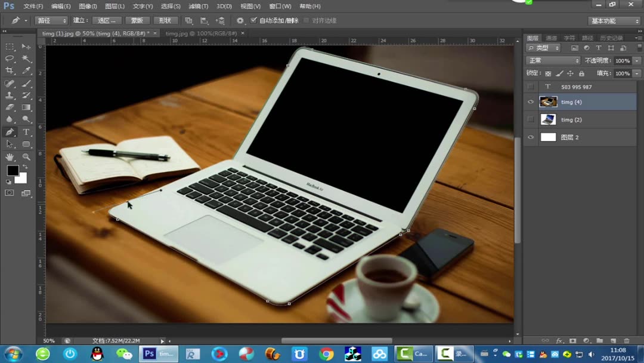This screenshot has width=644, height=363.
Task: Select the Rectangular Marquee tool
Action: coord(9,47)
